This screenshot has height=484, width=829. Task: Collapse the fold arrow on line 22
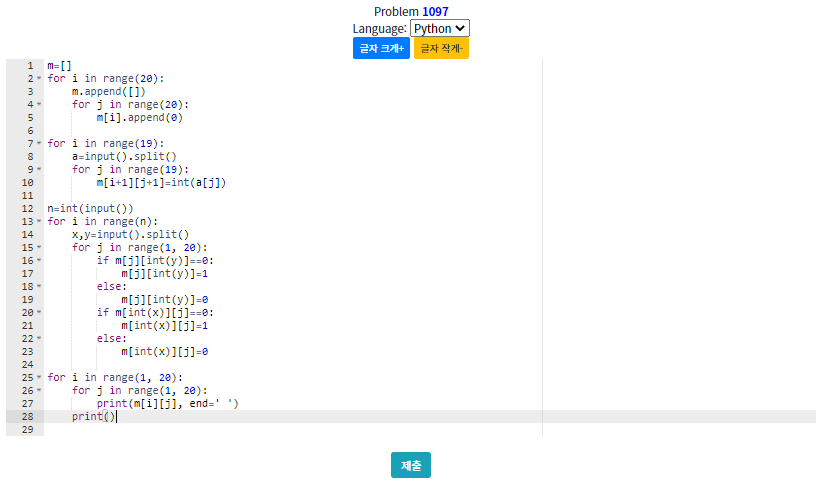click(x=39, y=339)
